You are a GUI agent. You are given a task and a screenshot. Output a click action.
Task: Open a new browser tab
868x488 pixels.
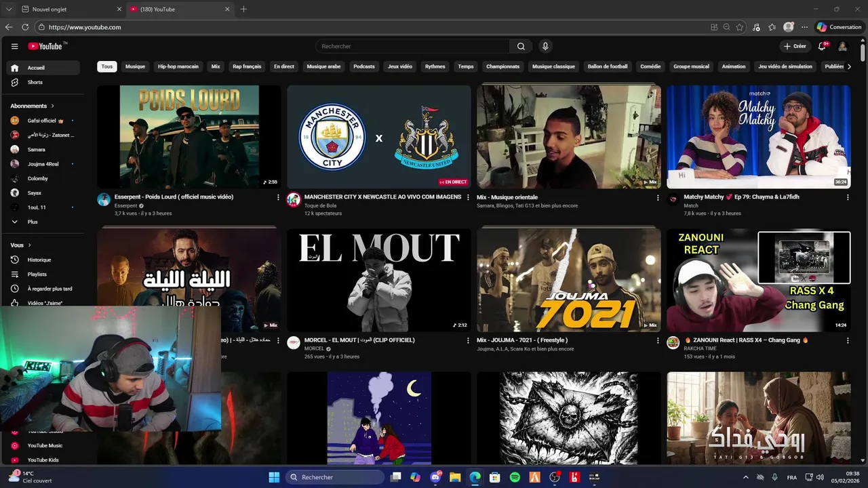[x=243, y=9]
